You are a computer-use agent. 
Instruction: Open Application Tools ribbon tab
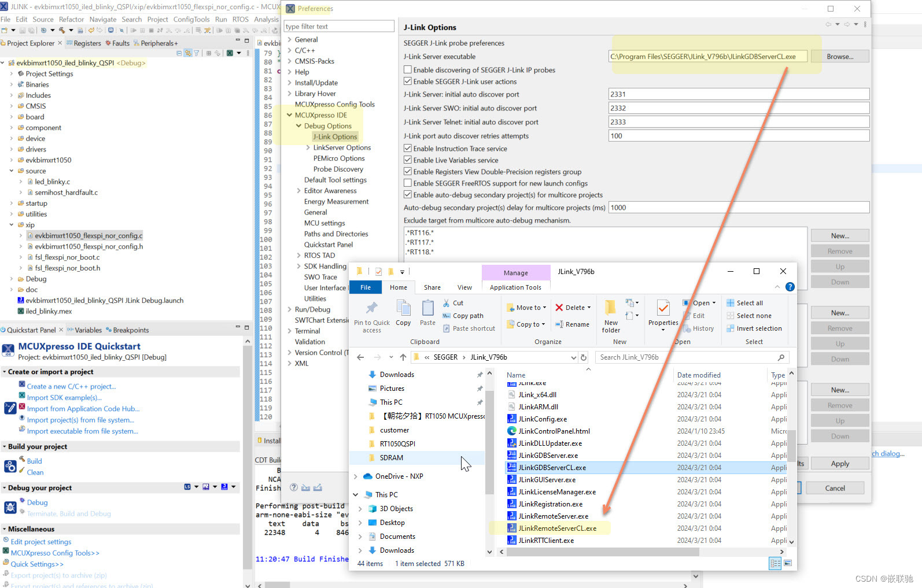515,287
